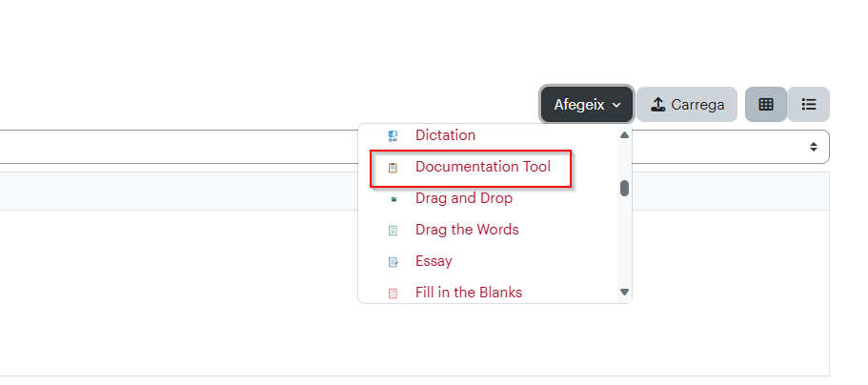Click the Essay content type icon
The image size is (868, 385).
click(x=394, y=262)
